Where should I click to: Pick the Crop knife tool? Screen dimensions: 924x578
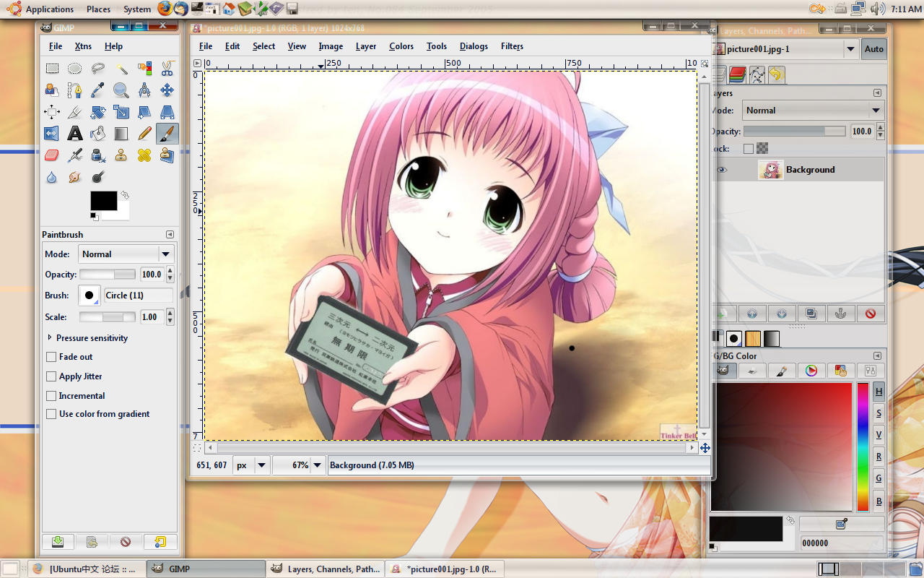tap(74, 112)
